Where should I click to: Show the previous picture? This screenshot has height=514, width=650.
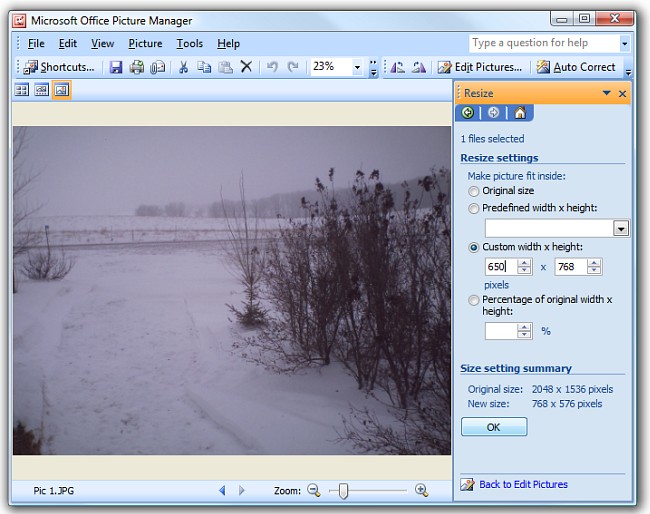(x=222, y=490)
